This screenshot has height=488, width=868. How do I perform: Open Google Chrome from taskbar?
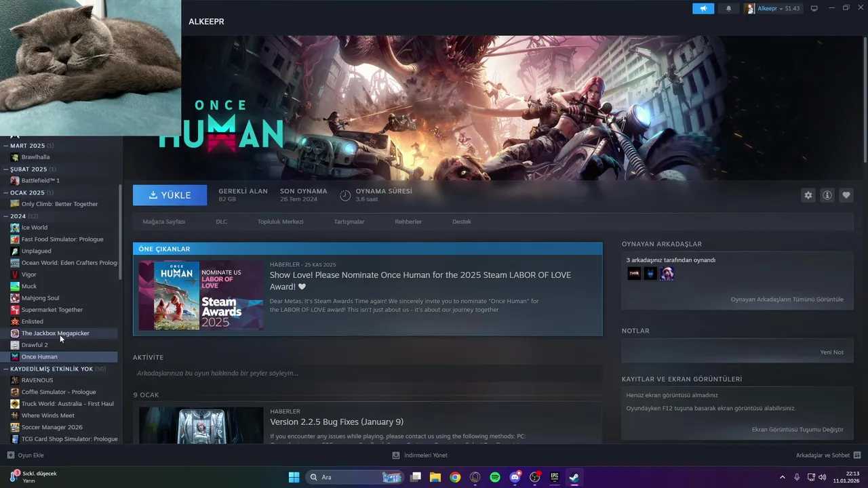click(455, 477)
